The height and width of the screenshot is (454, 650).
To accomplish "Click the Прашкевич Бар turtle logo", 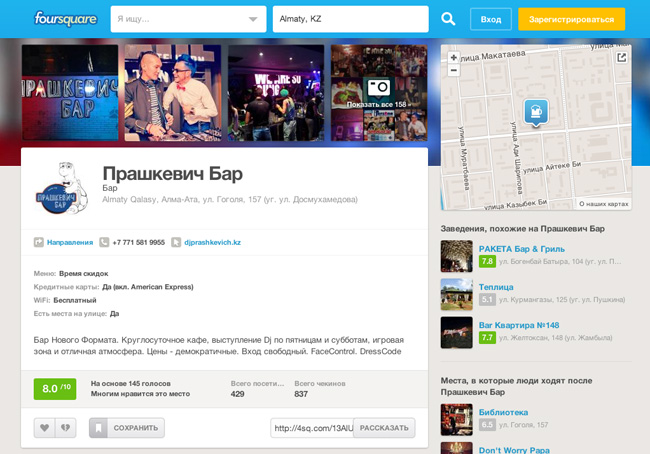I will (x=62, y=188).
